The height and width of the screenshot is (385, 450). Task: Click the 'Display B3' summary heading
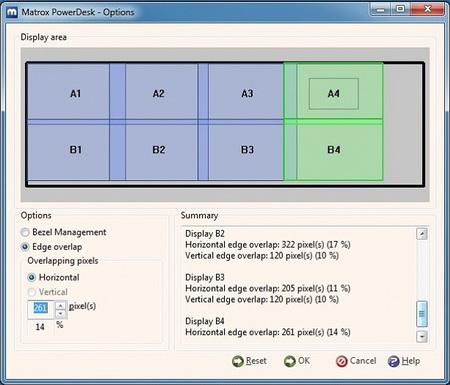point(205,277)
